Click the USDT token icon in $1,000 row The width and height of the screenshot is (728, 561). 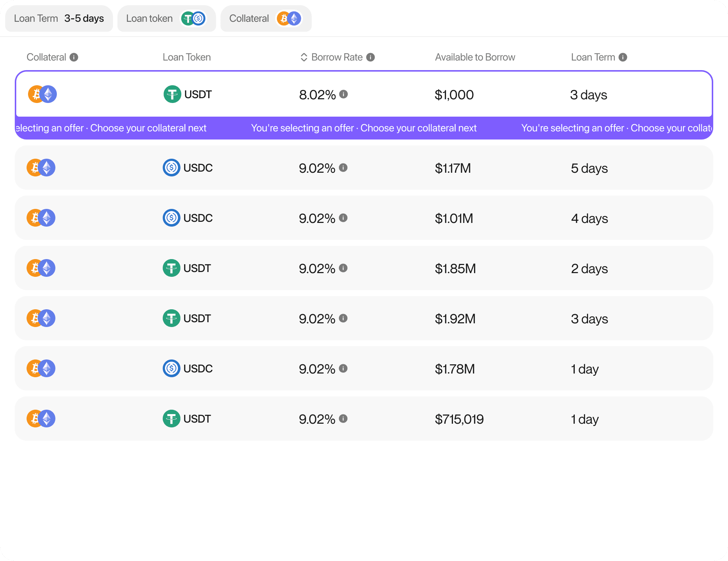tap(172, 94)
